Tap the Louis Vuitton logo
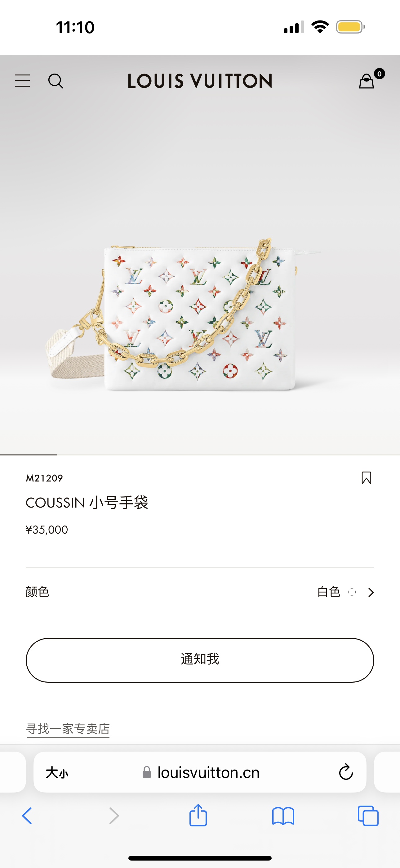400x868 pixels. pos(200,81)
